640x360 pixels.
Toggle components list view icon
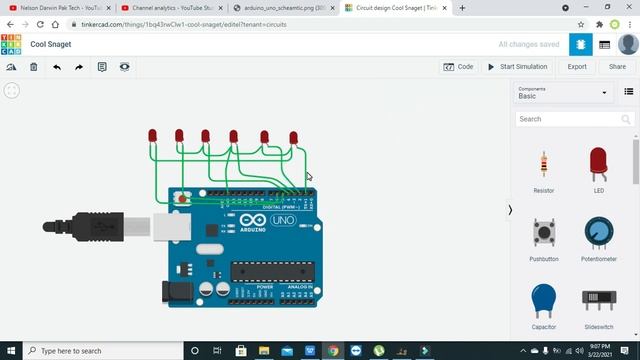pos(629,91)
